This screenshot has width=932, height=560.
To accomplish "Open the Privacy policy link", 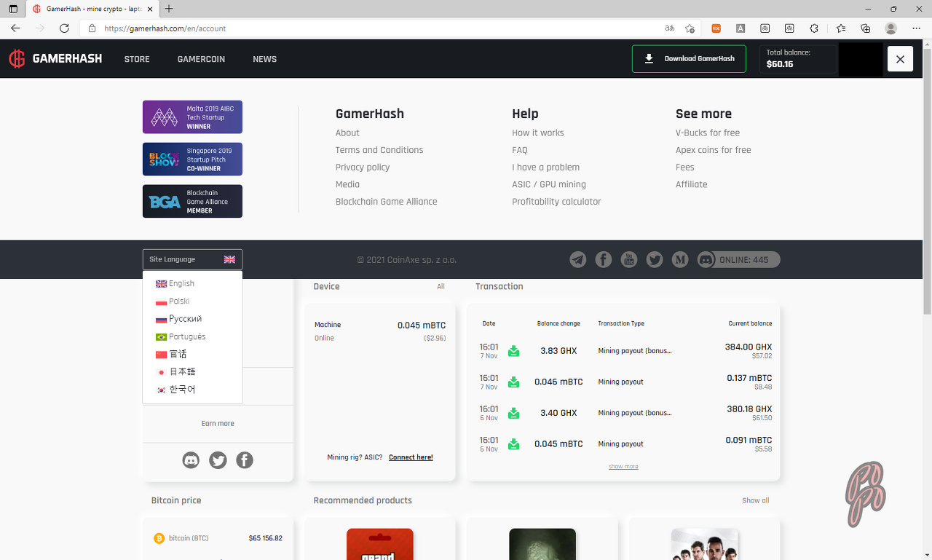I will (x=363, y=167).
